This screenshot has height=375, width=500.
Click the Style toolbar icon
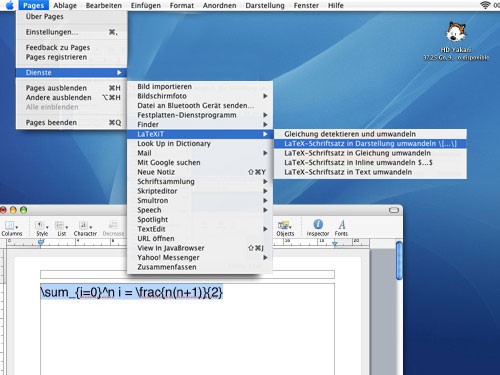42,228
